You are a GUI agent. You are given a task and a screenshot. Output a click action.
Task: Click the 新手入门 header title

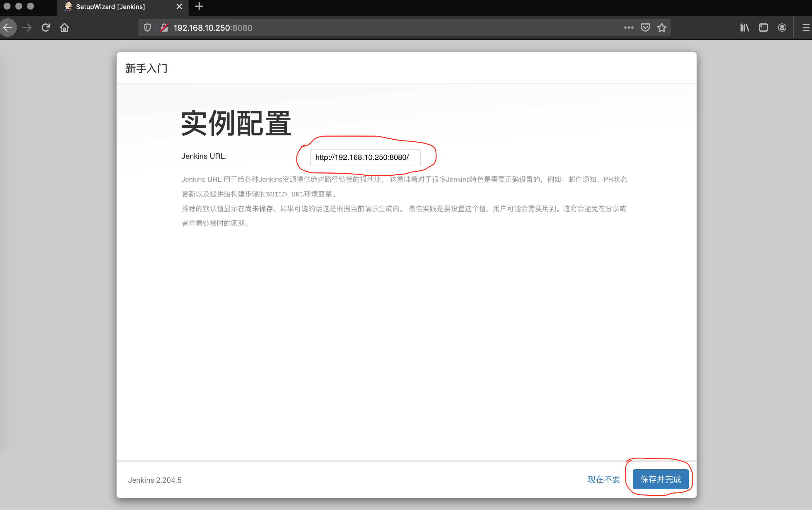click(x=146, y=69)
